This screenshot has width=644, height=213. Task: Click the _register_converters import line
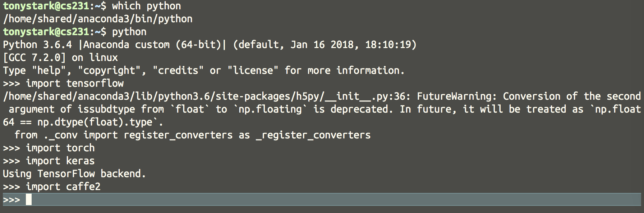[193, 135]
